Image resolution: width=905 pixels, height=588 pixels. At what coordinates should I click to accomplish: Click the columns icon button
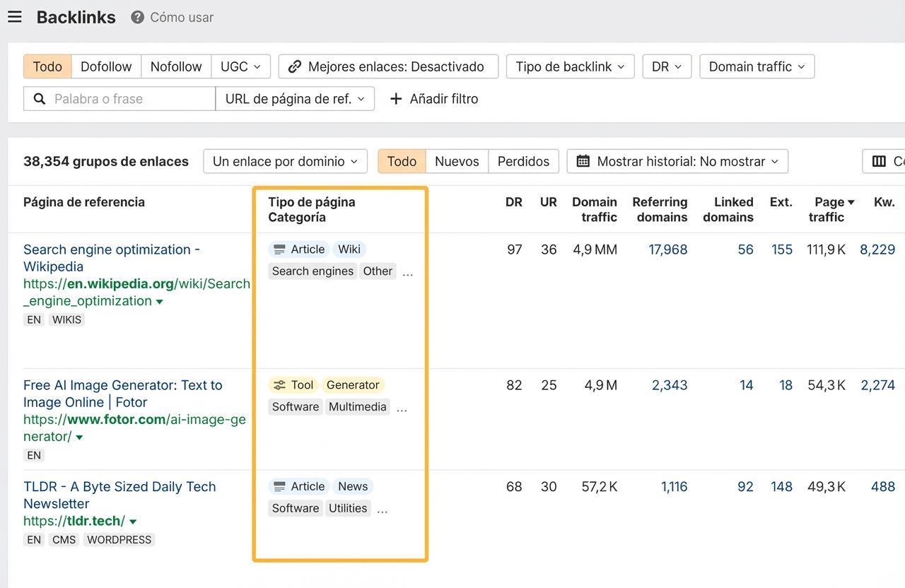click(x=880, y=161)
